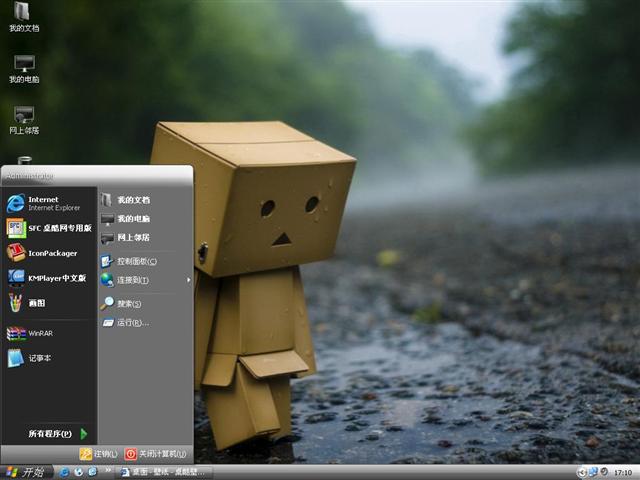Select the 网上邻居 desktop icon
Image resolution: width=640 pixels, height=480 pixels.
pyautogui.click(x=24, y=118)
